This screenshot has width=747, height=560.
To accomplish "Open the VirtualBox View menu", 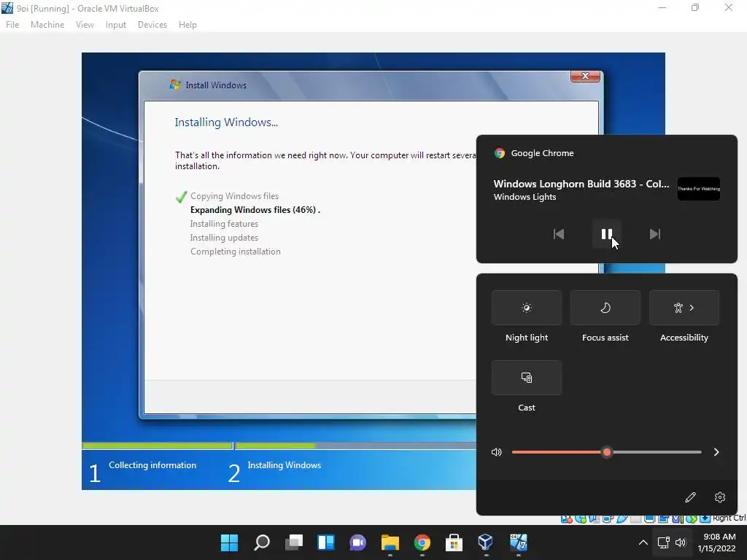I will pyautogui.click(x=85, y=25).
